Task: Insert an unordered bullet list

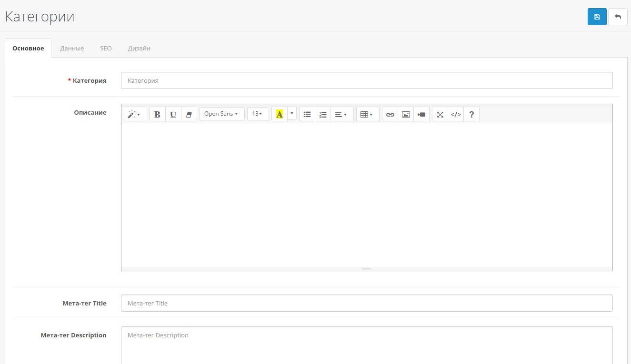Action: click(x=307, y=114)
